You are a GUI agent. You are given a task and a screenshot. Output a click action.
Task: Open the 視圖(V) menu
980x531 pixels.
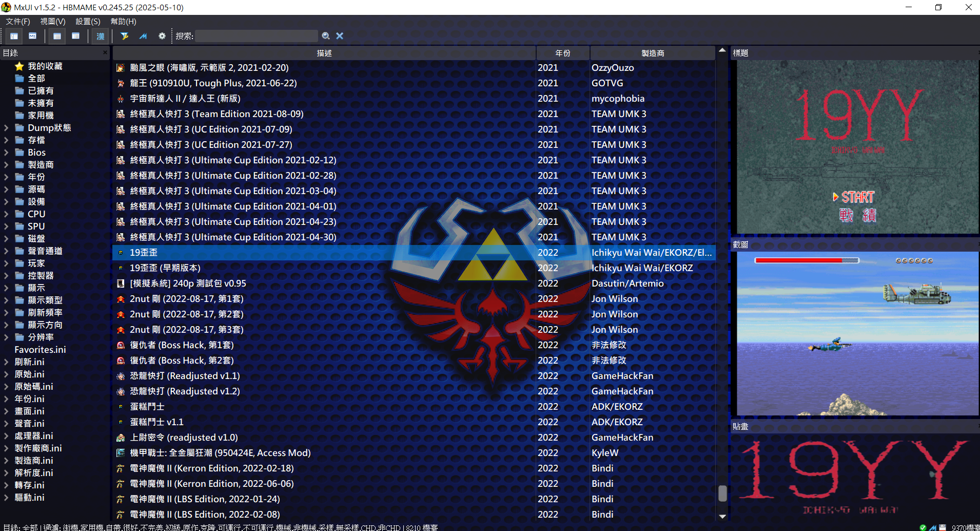click(53, 22)
